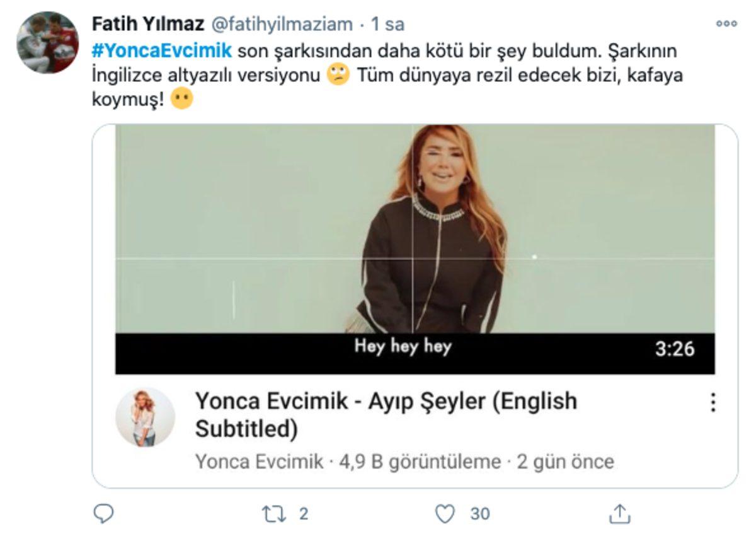Screen dimensions: 756x536
Task: Open the 'Ayıp Şeyler (English Subtitled)' title
Action: (x=384, y=412)
